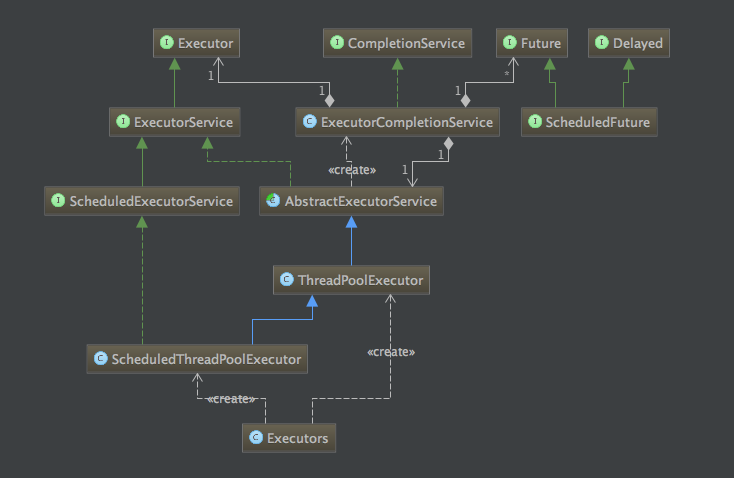The image size is (734, 478).
Task: Select the ThreadPoolExecutor class node
Action: [x=351, y=280]
